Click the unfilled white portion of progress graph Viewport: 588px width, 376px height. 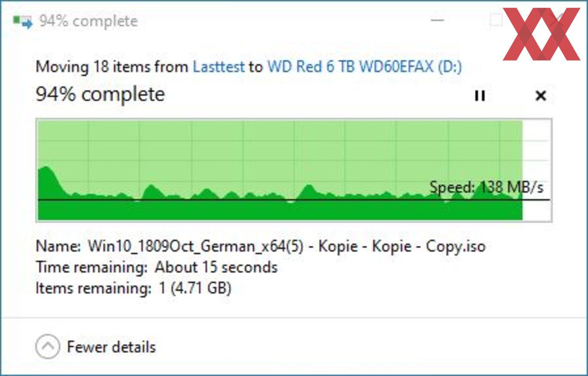click(537, 170)
